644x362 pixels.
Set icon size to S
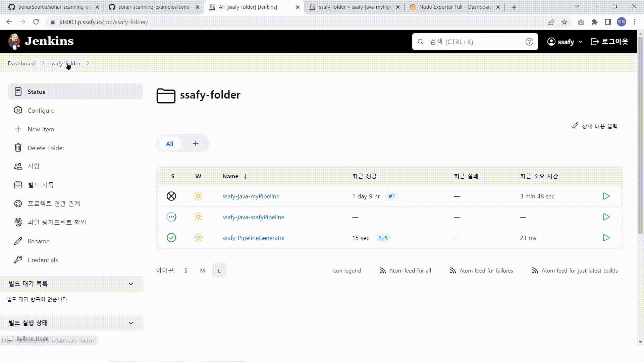pos(186,270)
